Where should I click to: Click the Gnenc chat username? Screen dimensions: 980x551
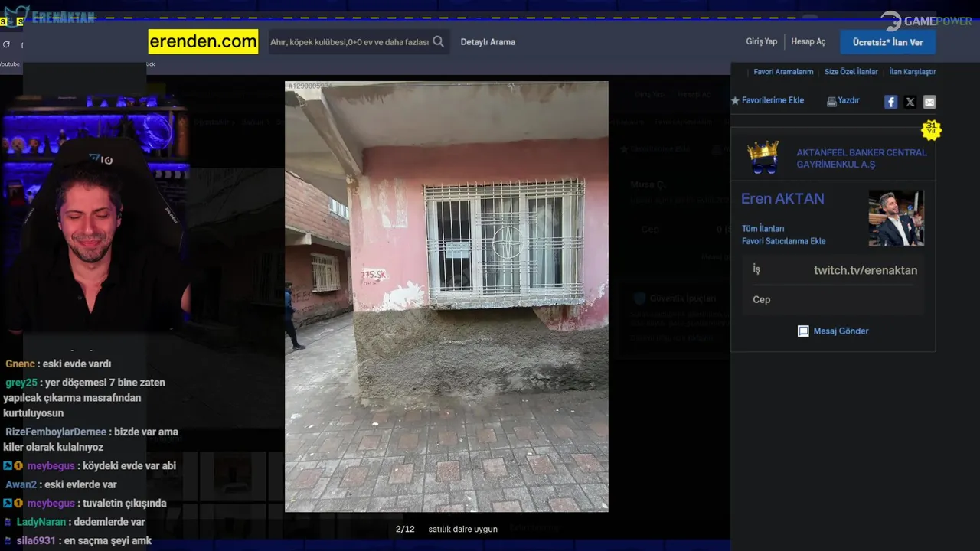[20, 364]
